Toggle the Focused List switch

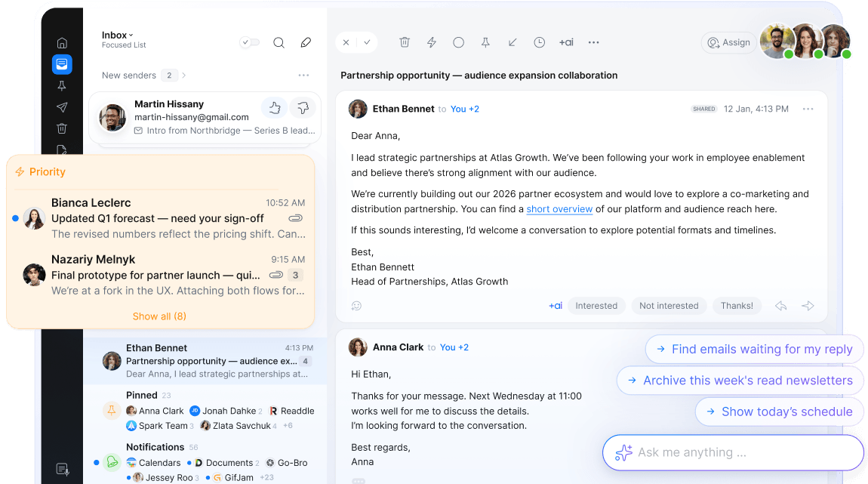pyautogui.click(x=249, y=42)
